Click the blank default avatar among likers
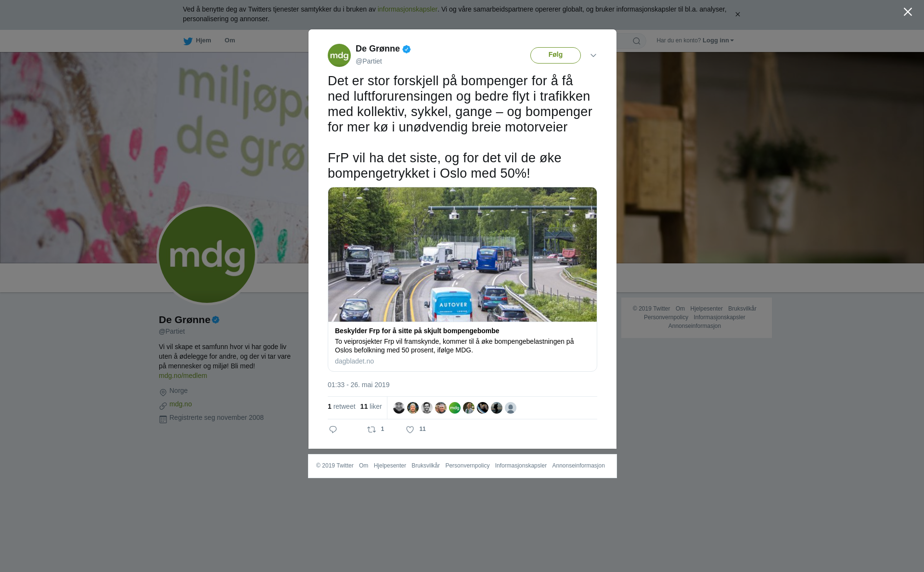924x572 pixels. coord(511,408)
